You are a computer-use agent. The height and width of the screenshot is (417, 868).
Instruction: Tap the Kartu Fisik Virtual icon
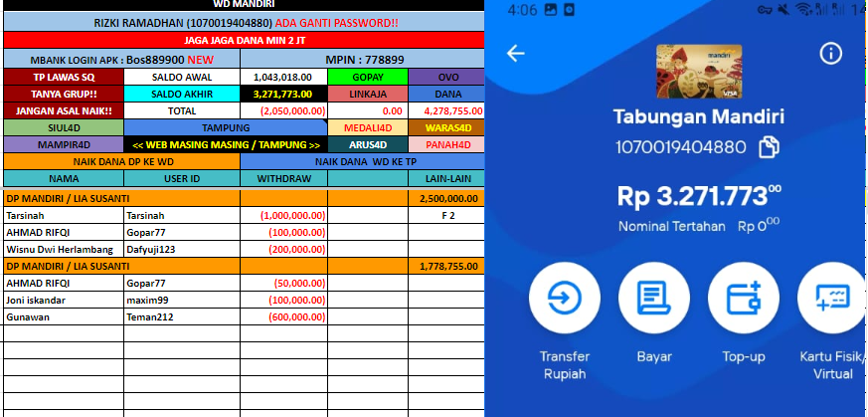832,298
